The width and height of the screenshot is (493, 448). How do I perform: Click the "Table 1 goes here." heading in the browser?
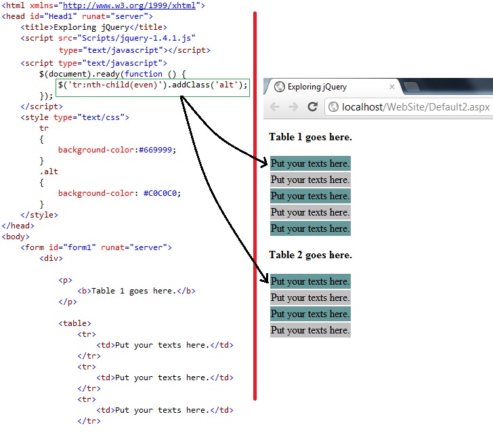(x=310, y=137)
